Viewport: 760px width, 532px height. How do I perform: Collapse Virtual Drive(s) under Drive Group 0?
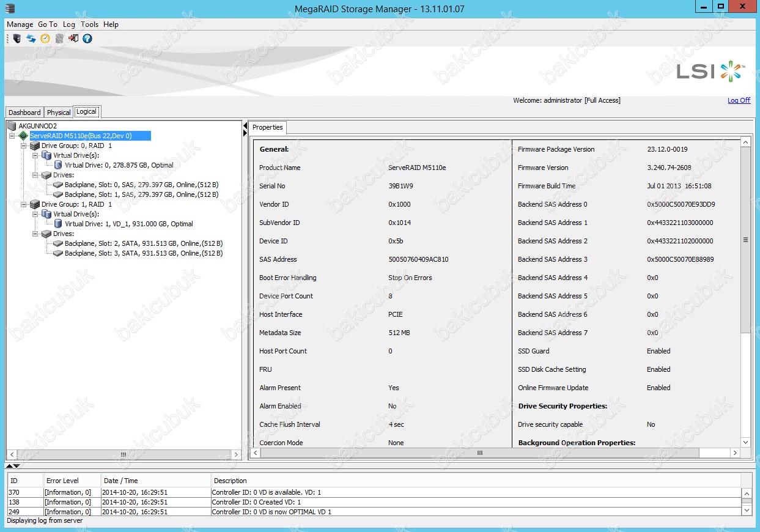point(35,155)
